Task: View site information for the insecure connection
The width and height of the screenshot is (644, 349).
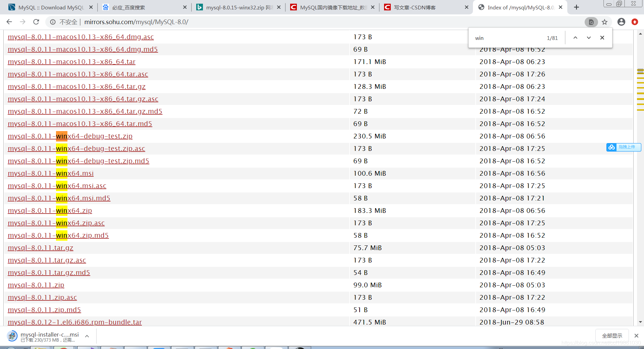Action: point(53,22)
